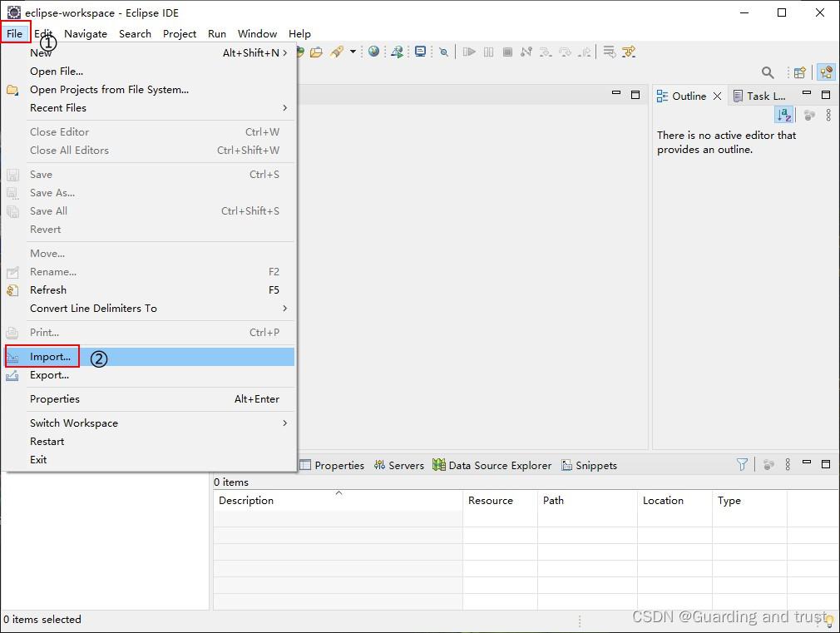Click the Open Perspective icon

click(x=800, y=72)
